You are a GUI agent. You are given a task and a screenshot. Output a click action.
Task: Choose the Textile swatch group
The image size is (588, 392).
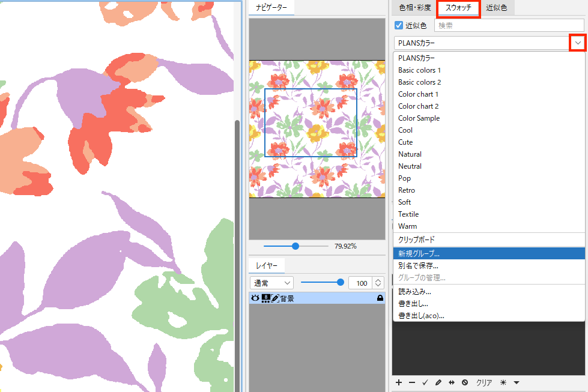pyautogui.click(x=489, y=214)
